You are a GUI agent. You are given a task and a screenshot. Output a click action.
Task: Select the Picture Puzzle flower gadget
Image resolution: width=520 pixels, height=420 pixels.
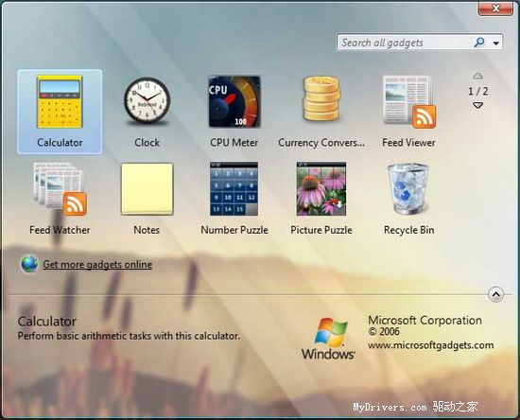coord(321,188)
